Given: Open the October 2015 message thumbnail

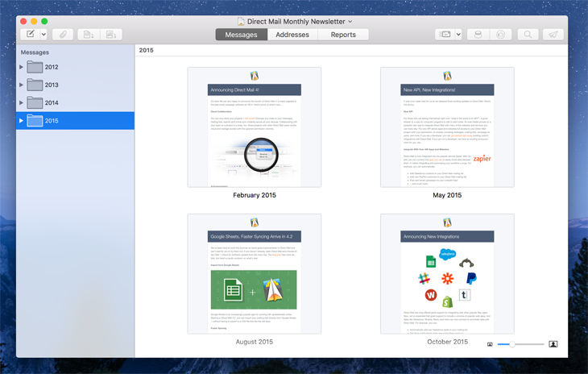Looking at the screenshot, I should pyautogui.click(x=447, y=274).
